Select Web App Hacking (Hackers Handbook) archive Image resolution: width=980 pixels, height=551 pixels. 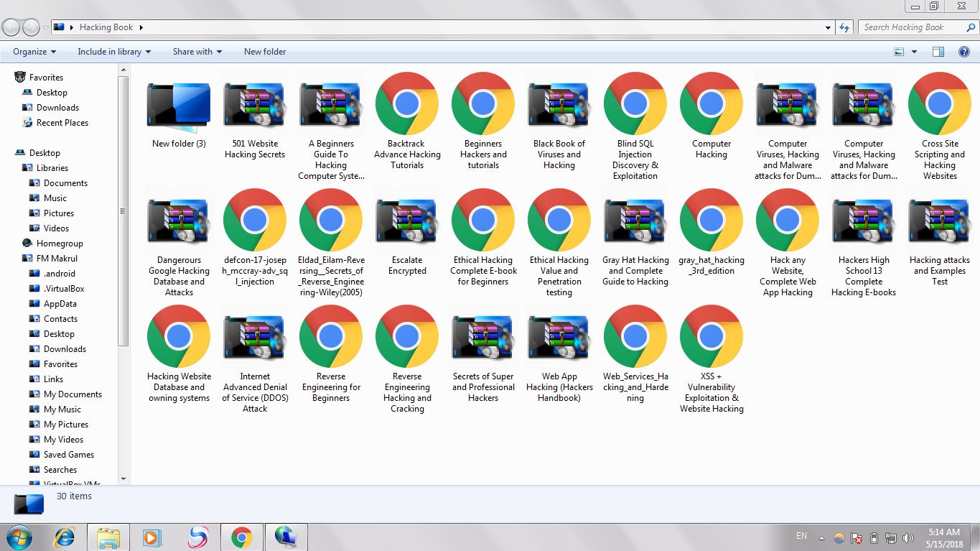(559, 354)
